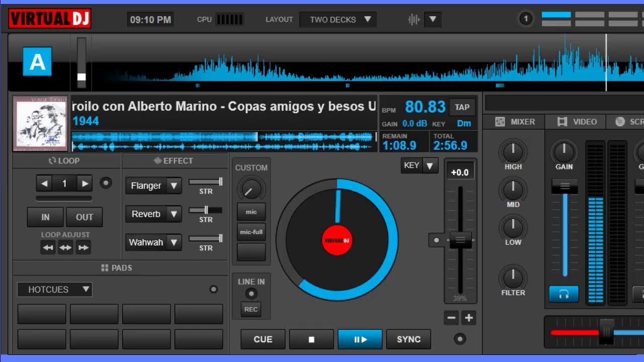Open the KEY dropdown
The height and width of the screenshot is (362, 644).
click(420, 165)
